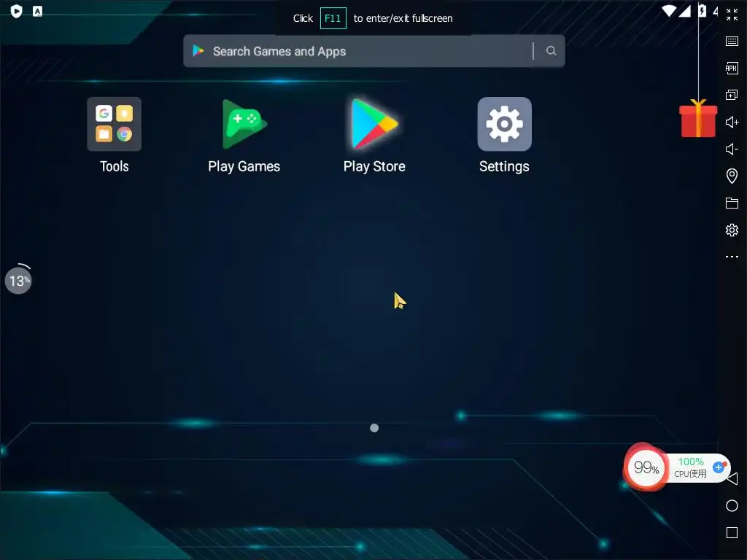Screen dimensions: 747x560
Task: Decrease volume with the speaker minus icon
Action: [x=732, y=149]
